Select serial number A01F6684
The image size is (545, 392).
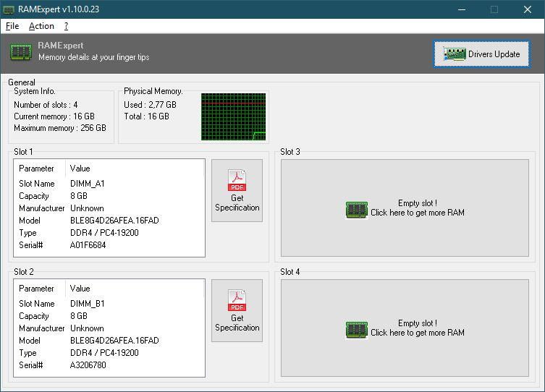click(x=88, y=245)
